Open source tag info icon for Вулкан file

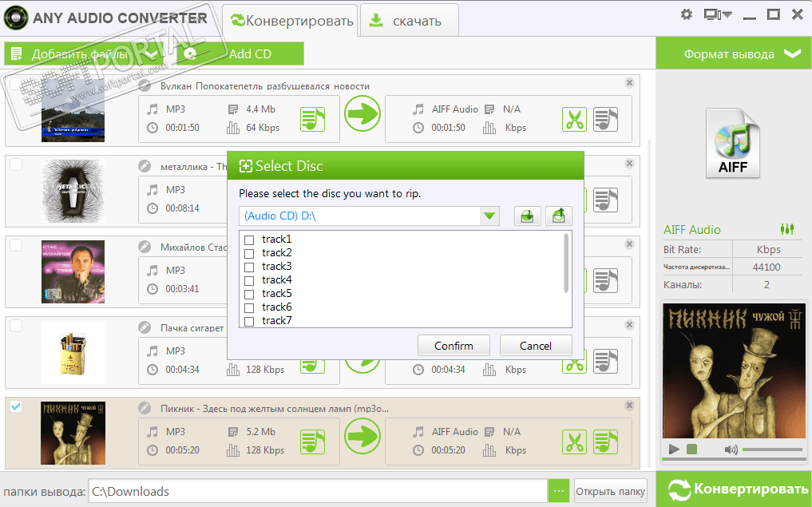coord(312,119)
